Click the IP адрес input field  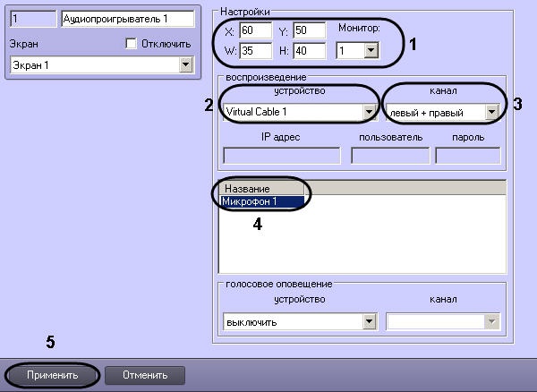point(281,156)
